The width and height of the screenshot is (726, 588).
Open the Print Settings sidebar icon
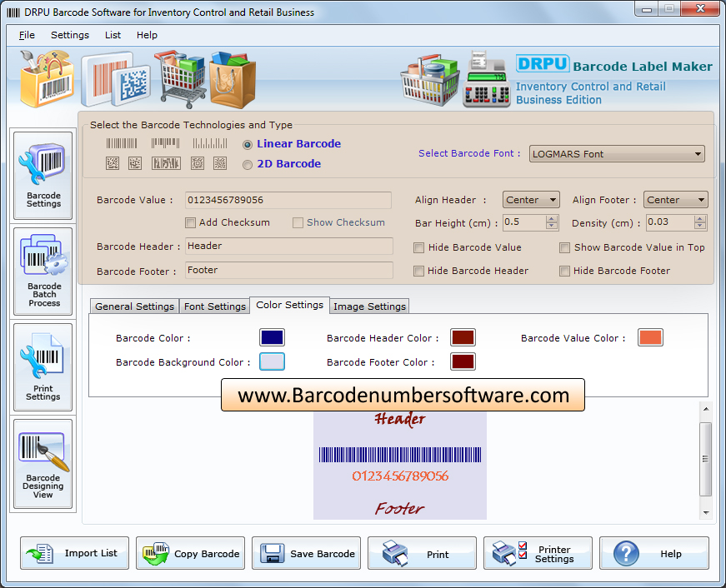pyautogui.click(x=43, y=367)
